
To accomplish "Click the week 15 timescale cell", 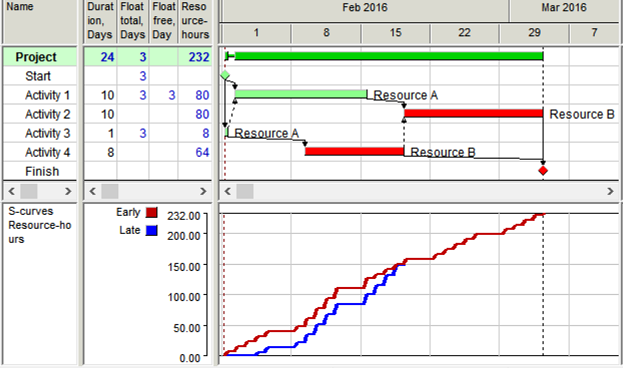I will 395,32.
